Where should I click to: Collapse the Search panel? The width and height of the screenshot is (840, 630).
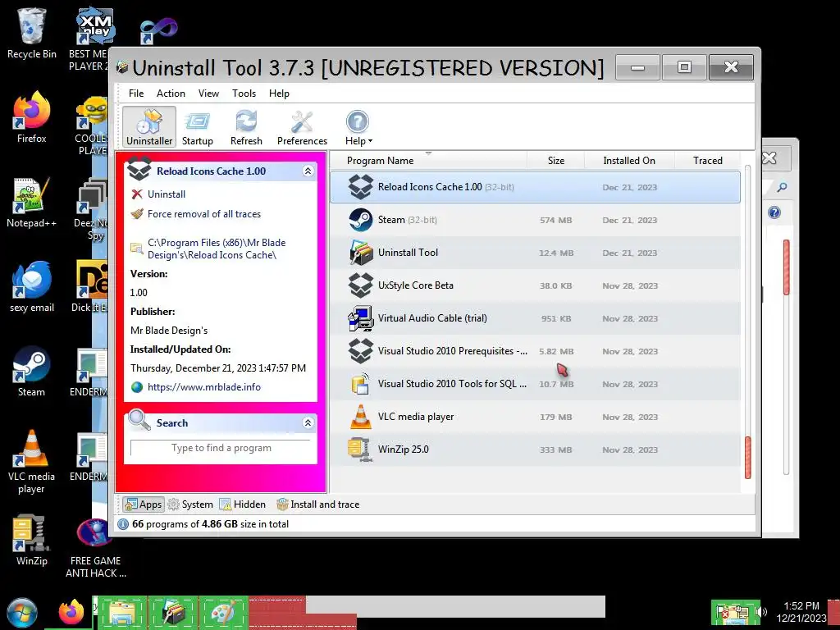tap(308, 422)
